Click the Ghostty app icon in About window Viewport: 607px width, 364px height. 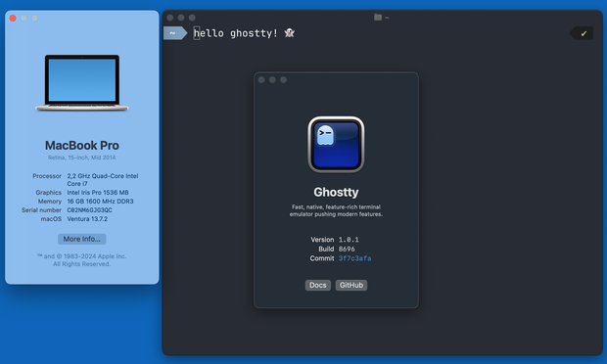(336, 144)
